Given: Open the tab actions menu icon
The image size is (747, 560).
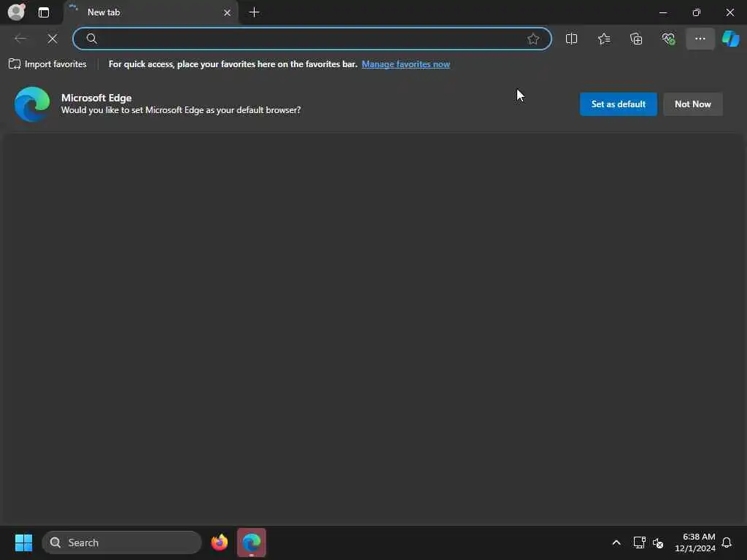Looking at the screenshot, I should tap(44, 12).
